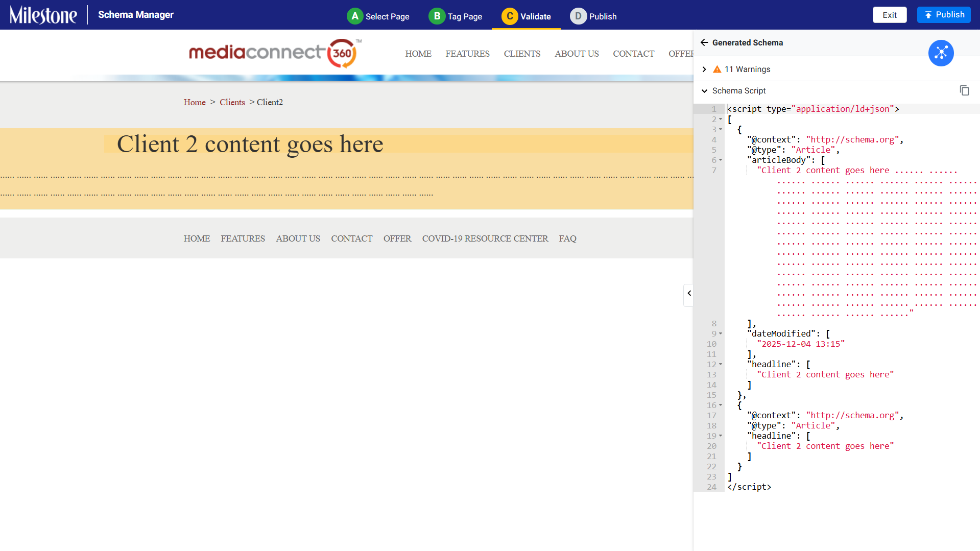This screenshot has height=551, width=980.
Task: Click the closing script tag line
Action: click(749, 487)
